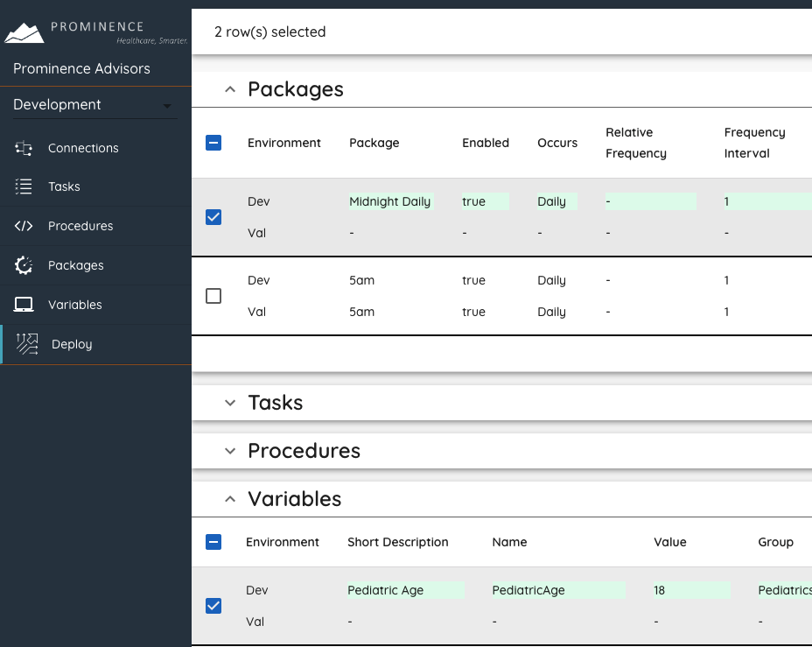The image size is (812, 647).
Task: Click the Variables laptop icon
Action: tap(24, 305)
